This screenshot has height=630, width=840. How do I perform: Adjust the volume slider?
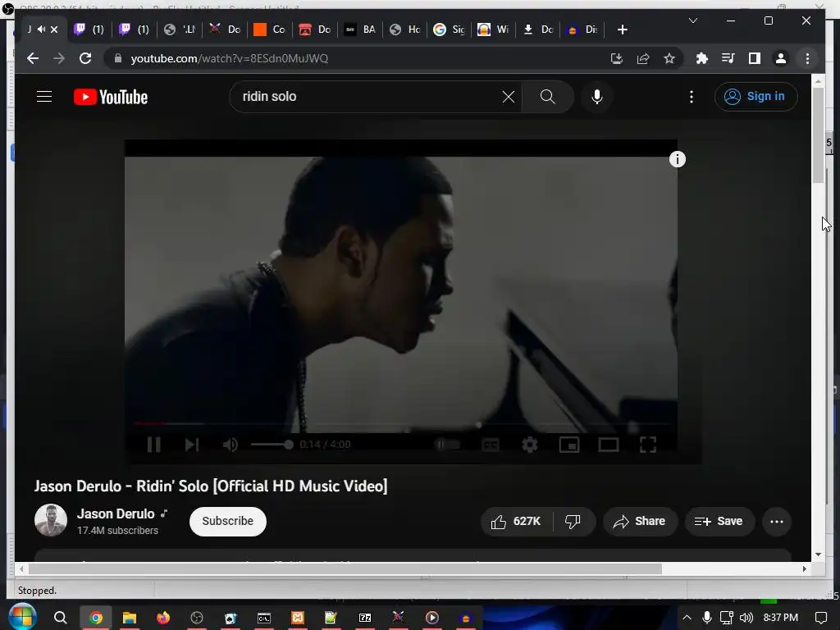[272, 444]
